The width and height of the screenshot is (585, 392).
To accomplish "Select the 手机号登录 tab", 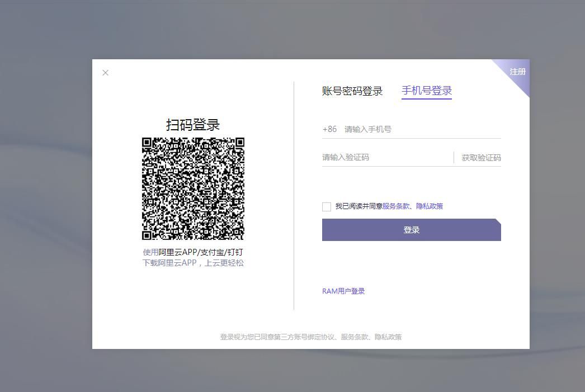I will [x=426, y=91].
